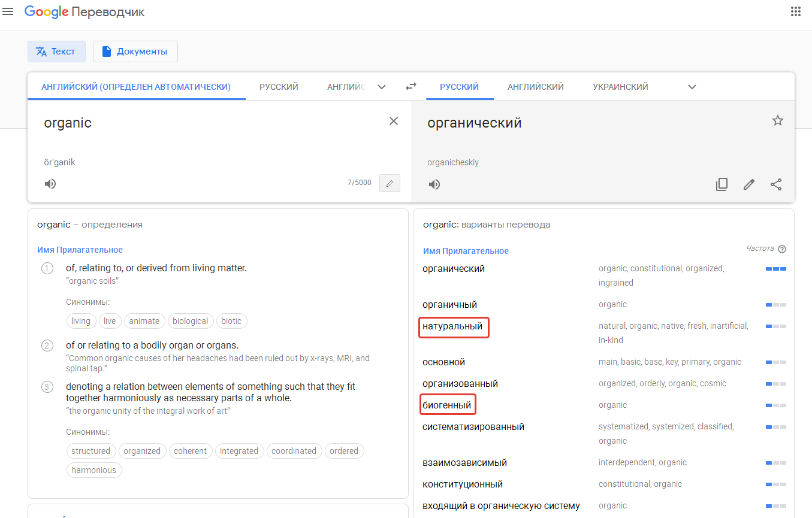Viewport: 812px width, 518px height.
Task: Click reverse translation interdependent
Action: [627, 462]
